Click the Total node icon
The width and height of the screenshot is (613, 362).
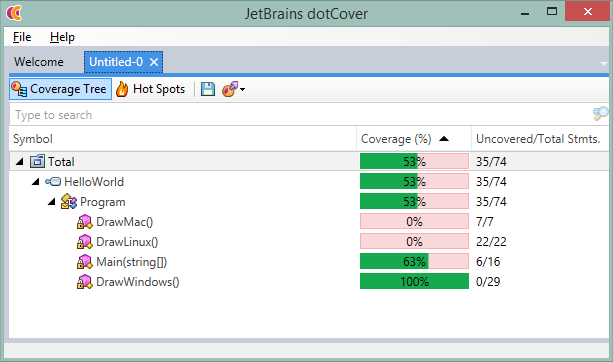38,161
